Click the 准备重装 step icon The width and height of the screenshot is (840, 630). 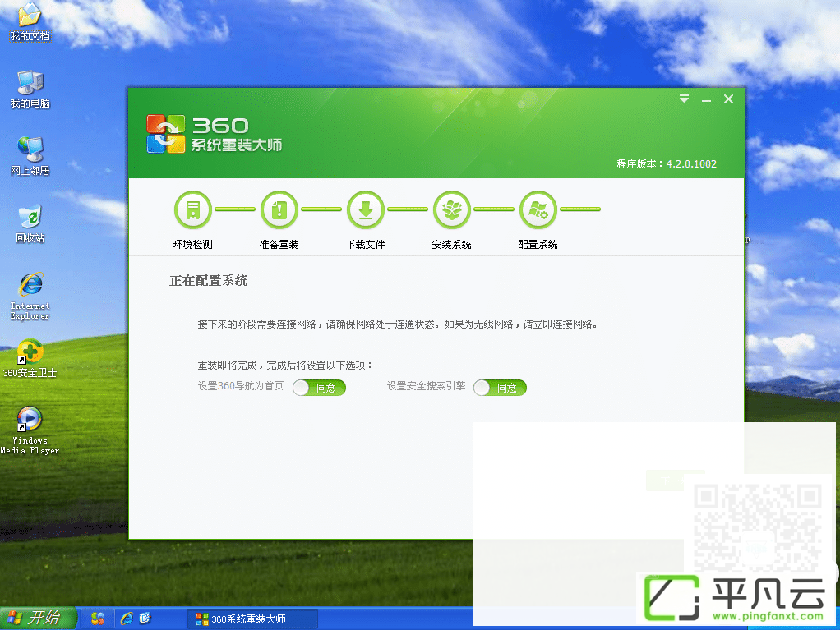tap(279, 209)
